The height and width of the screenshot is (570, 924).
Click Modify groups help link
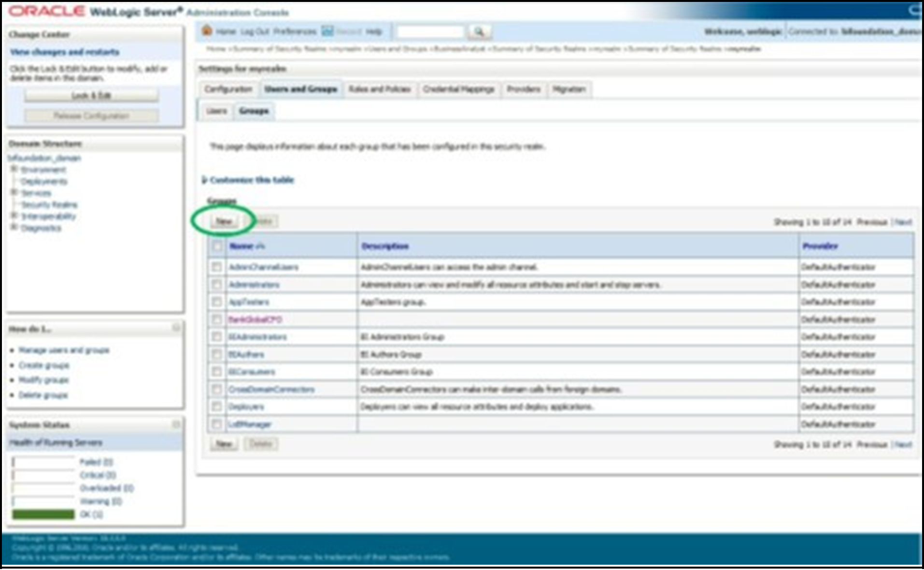tap(43, 380)
